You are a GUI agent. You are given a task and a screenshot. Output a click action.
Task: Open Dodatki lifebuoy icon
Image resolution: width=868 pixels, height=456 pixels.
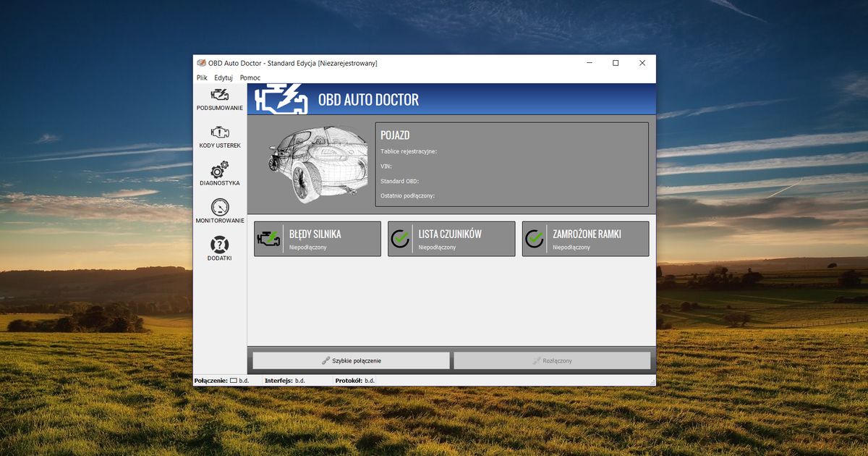click(x=220, y=245)
